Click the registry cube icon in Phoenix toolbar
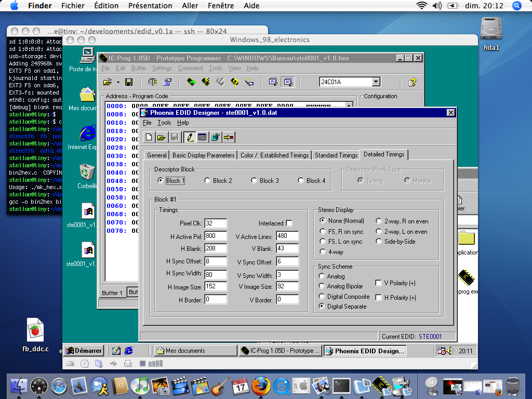The image size is (532, 399). pos(215,137)
